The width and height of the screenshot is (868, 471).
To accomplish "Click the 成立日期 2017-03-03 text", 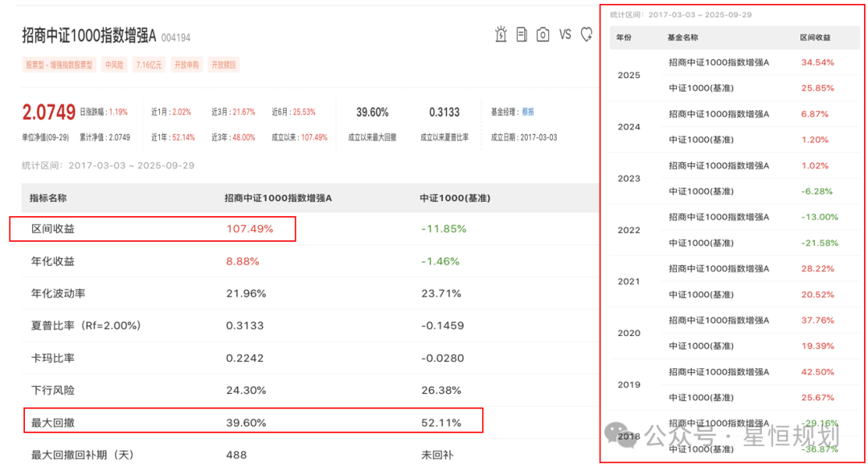I will tap(524, 137).
